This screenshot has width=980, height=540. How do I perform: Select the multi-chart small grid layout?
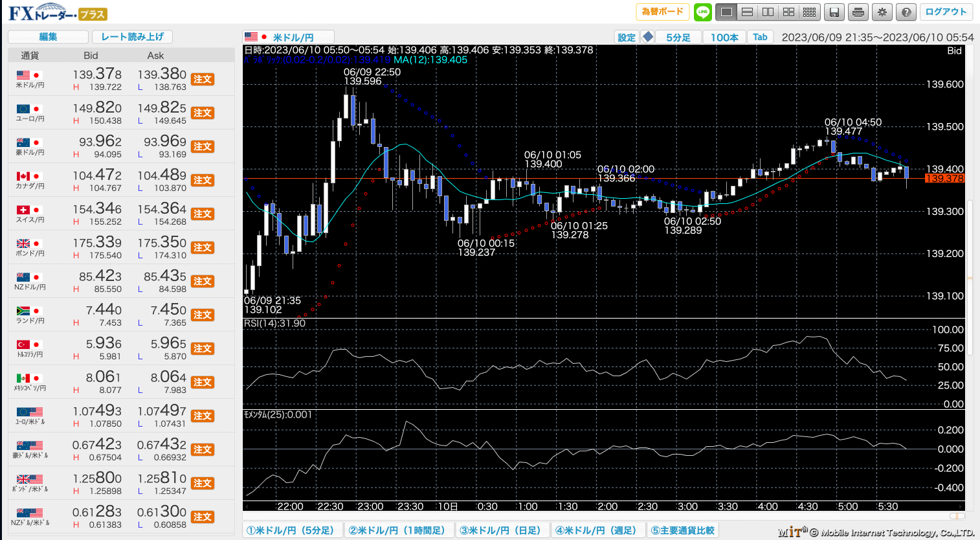point(809,12)
